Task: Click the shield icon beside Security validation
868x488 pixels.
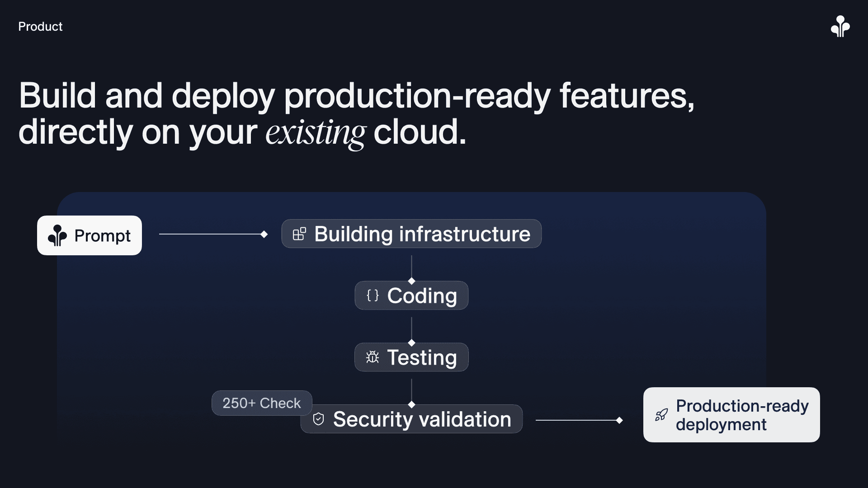Action: (319, 419)
